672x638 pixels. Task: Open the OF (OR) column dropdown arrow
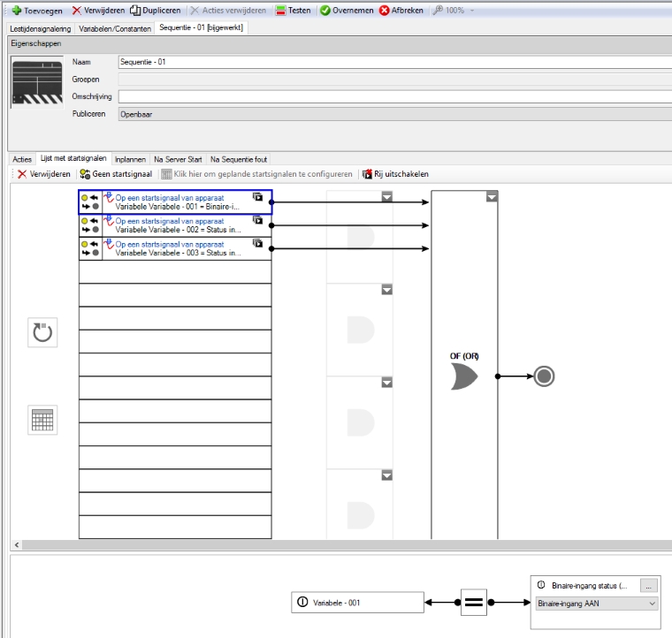coord(492,197)
